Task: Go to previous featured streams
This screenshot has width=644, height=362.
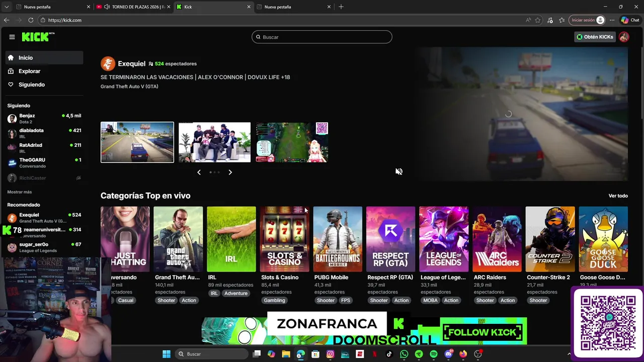Action: pyautogui.click(x=199, y=172)
